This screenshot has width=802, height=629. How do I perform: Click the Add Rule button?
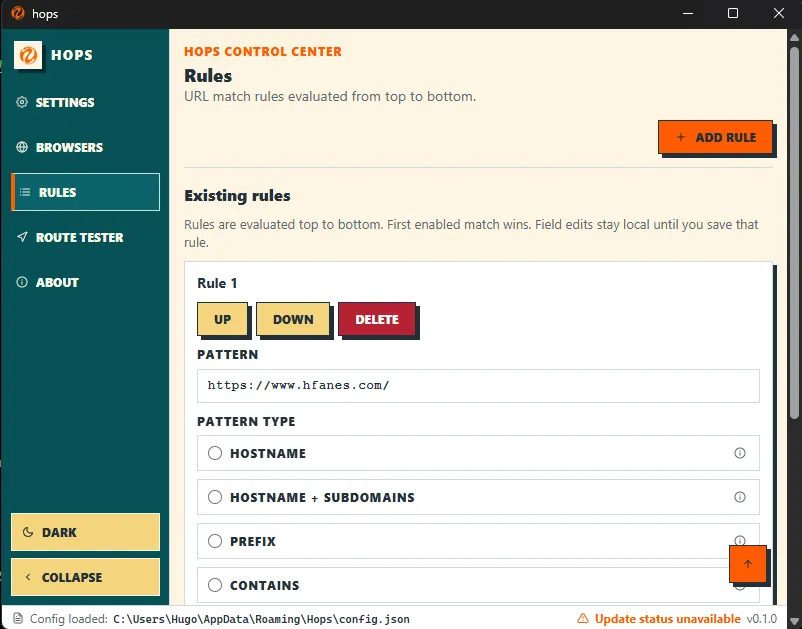click(x=715, y=137)
